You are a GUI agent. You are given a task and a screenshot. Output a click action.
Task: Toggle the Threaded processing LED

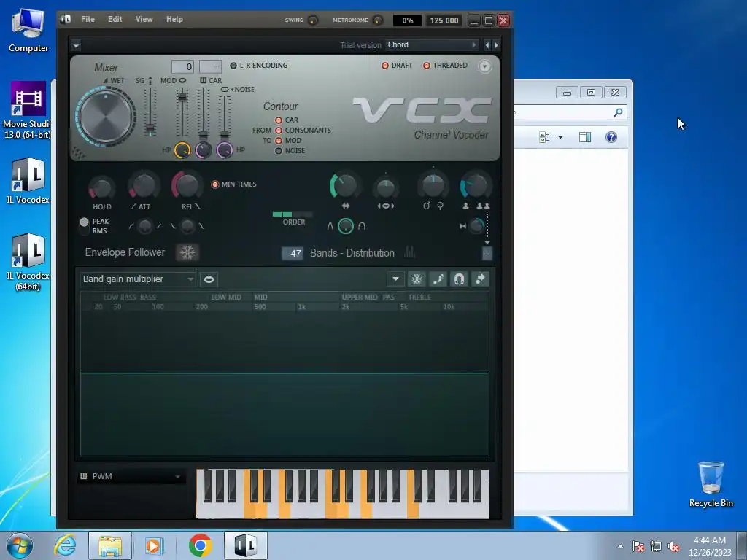tap(426, 66)
